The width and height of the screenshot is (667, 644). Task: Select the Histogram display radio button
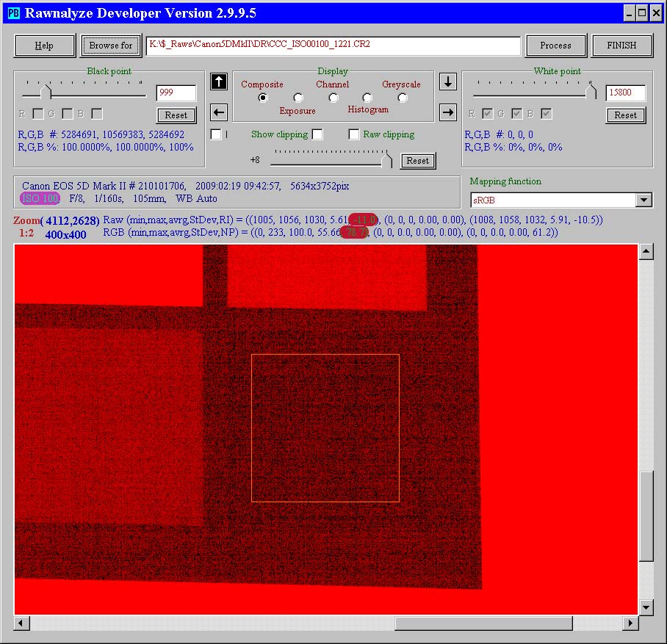click(x=367, y=98)
